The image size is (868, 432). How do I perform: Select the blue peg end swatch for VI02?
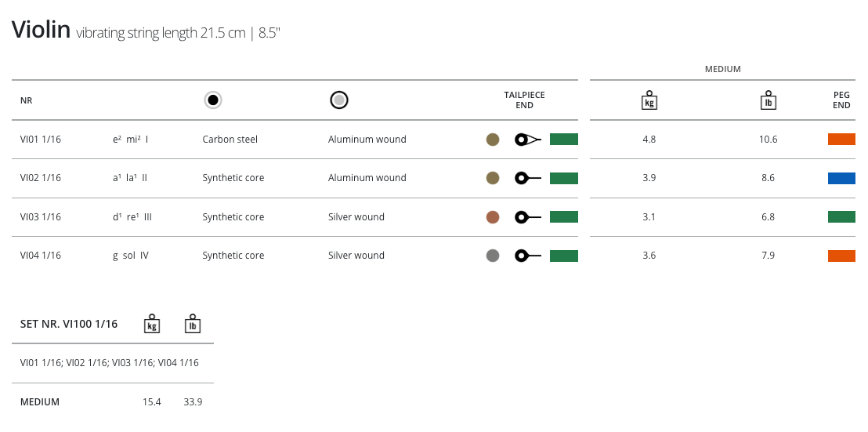(x=841, y=178)
